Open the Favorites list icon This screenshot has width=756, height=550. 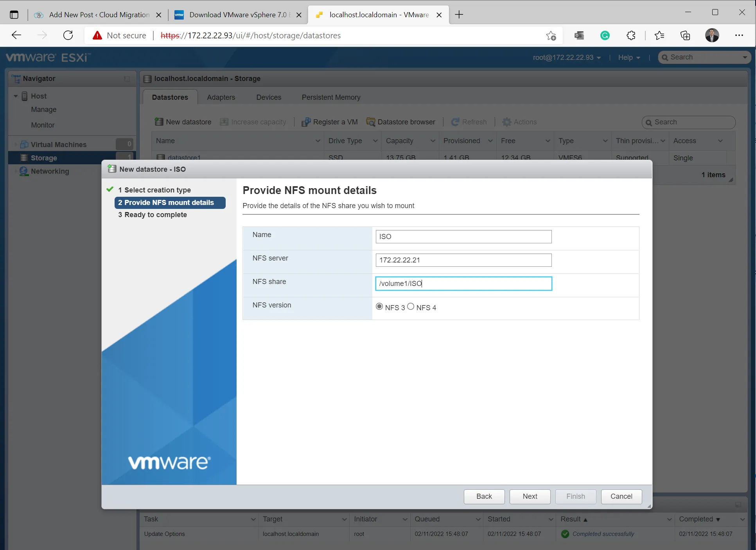pyautogui.click(x=659, y=36)
